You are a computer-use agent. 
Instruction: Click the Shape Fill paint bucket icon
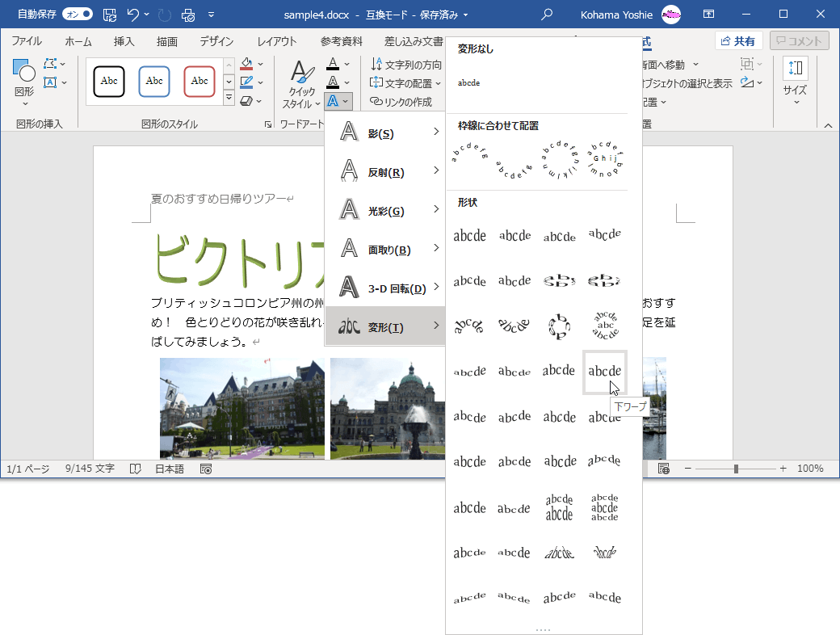point(246,64)
